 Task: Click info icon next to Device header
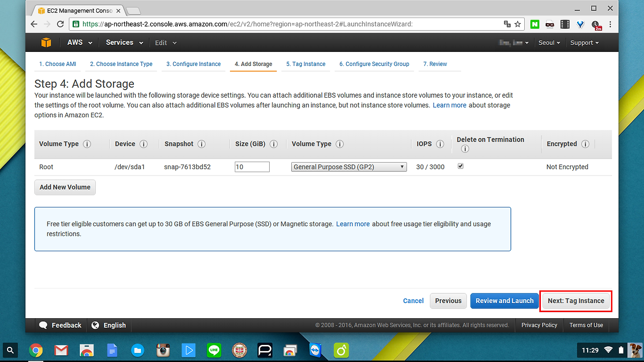point(143,144)
